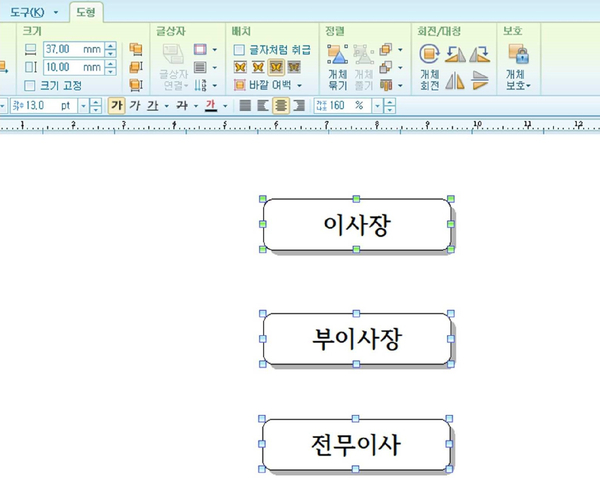
Task: Expand the text box margin dropdown arrow
Action: [x=215, y=50]
